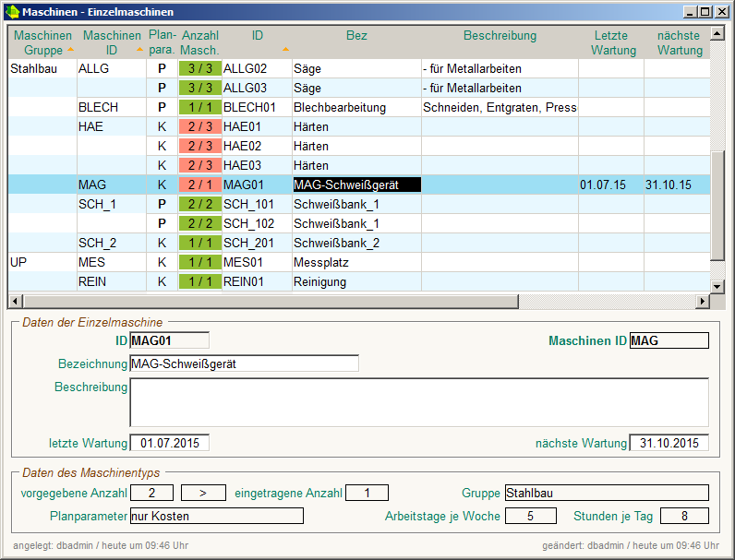735x560 pixels.
Task: Select the BLECH01 cell
Action: tap(257, 107)
